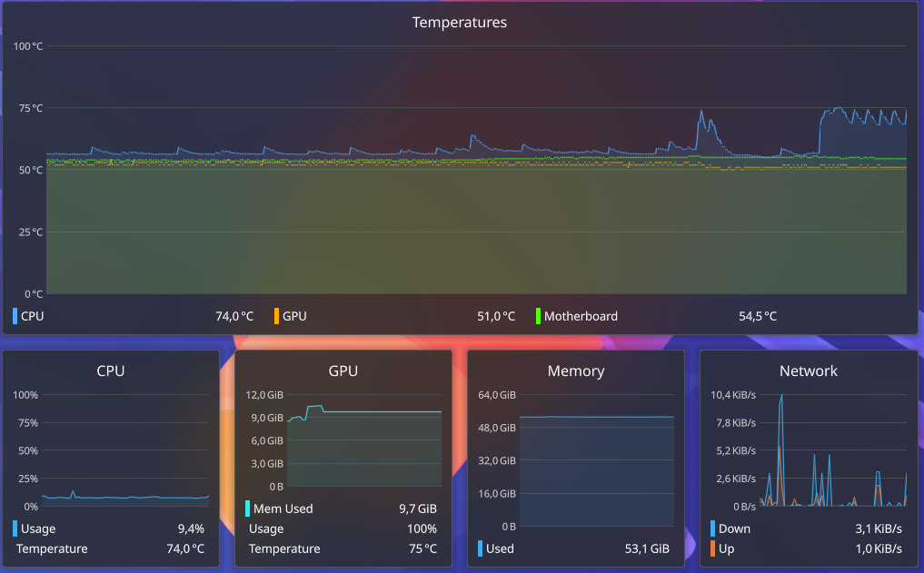Viewport: 924px width, 573px height.
Task: Click the 0 °C axis label
Action: tap(34, 294)
